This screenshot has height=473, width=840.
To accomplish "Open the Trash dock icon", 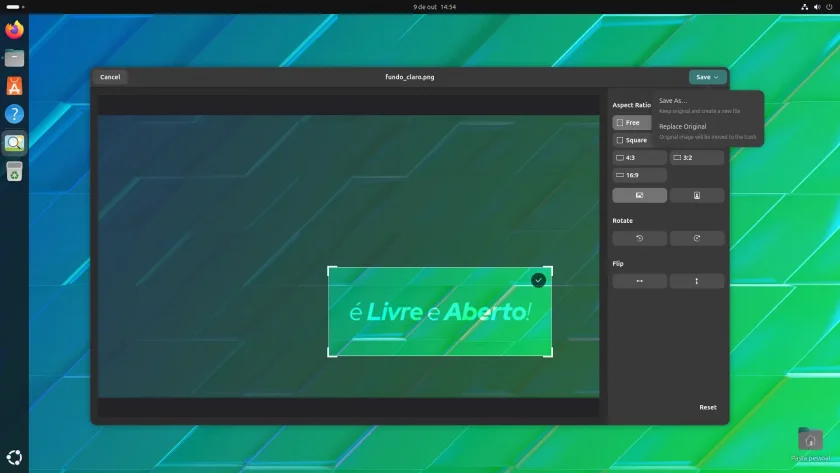I will 14,171.
